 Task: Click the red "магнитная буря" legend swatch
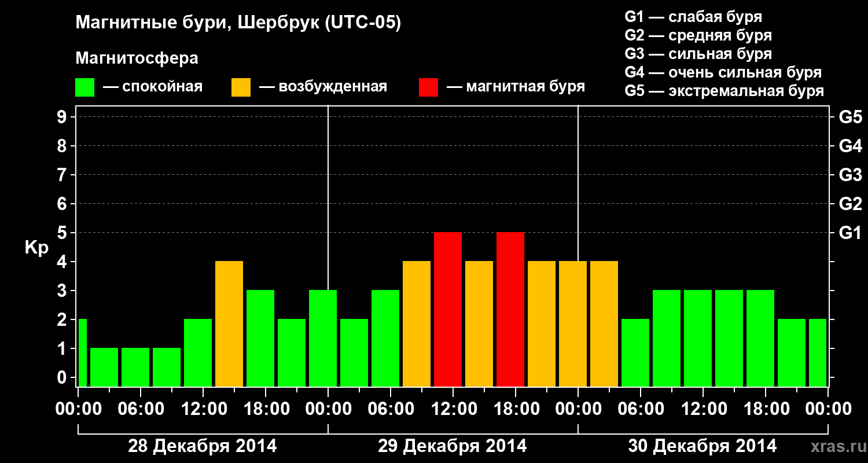[428, 87]
